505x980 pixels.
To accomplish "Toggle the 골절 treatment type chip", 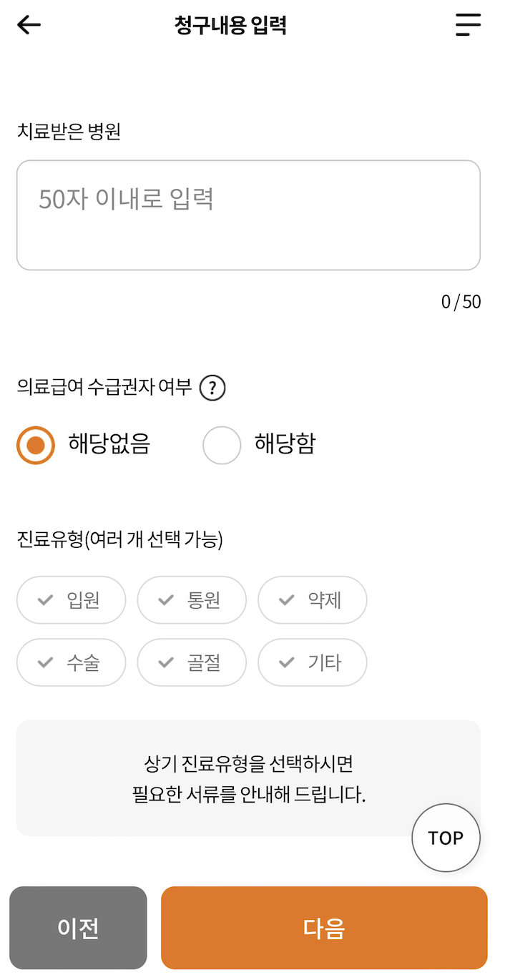I will (192, 662).
